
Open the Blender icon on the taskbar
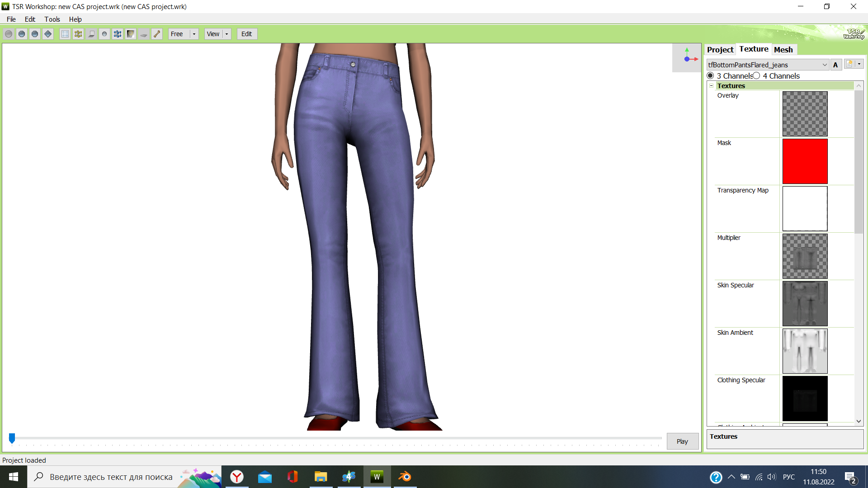(x=405, y=477)
